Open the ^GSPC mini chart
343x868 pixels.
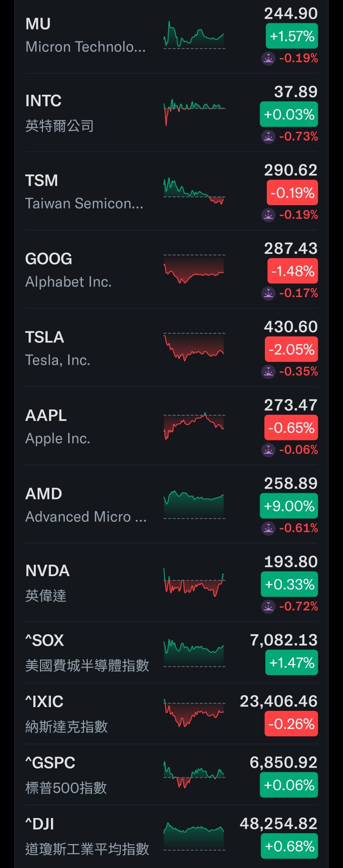(x=194, y=775)
